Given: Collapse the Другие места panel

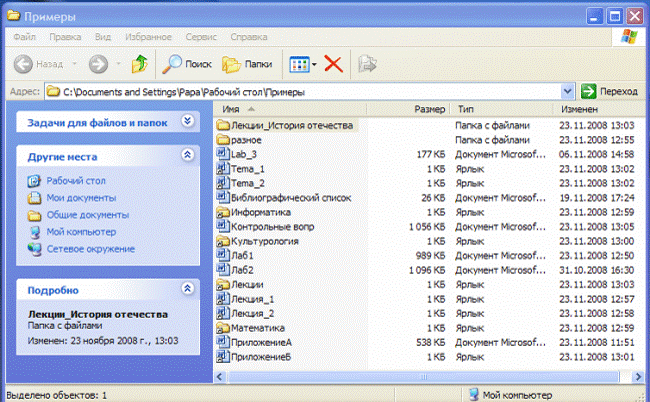Looking at the screenshot, I should pyautogui.click(x=187, y=155).
